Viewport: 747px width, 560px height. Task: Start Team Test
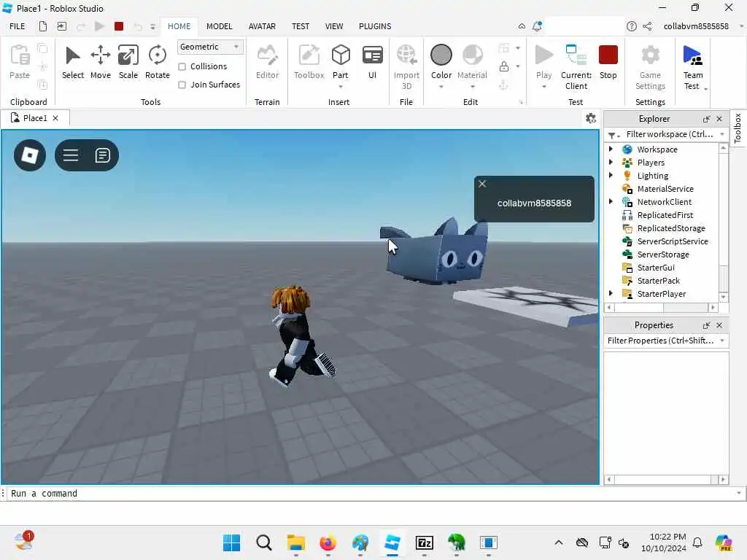click(x=693, y=66)
